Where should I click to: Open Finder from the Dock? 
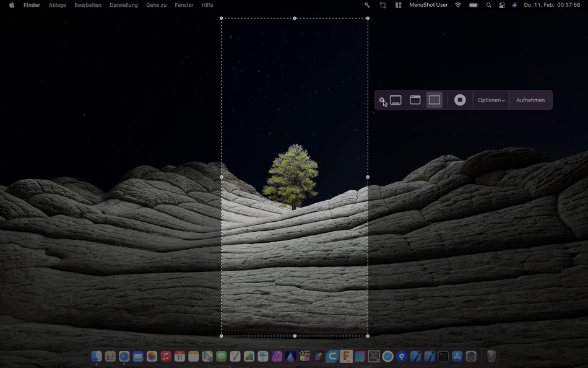(x=97, y=356)
